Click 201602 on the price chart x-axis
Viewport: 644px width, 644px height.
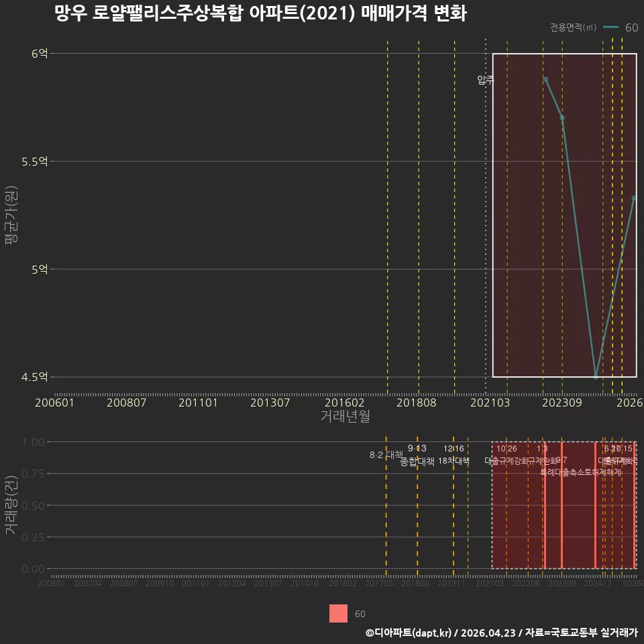pyautogui.click(x=344, y=402)
